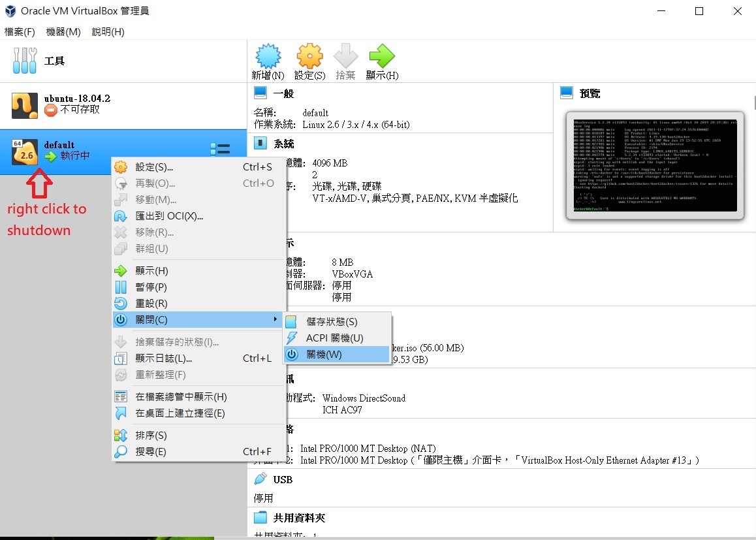This screenshot has height=540, width=756.
Task: Click the 系統 section heading
Action: point(283,144)
